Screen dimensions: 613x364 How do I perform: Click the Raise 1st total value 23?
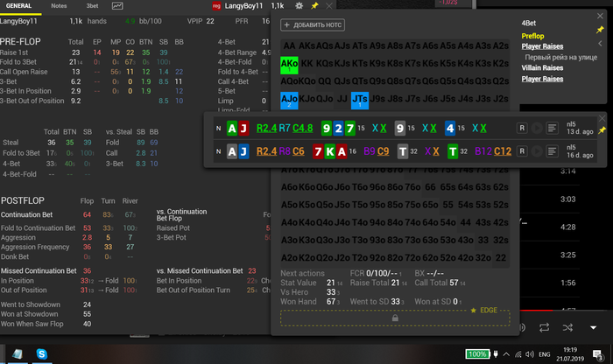click(x=76, y=52)
